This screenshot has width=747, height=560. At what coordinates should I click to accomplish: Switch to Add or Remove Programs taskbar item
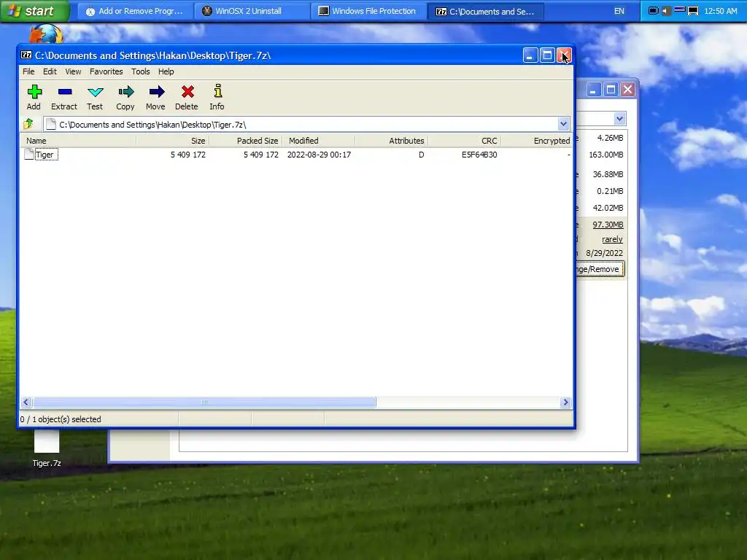135,11
